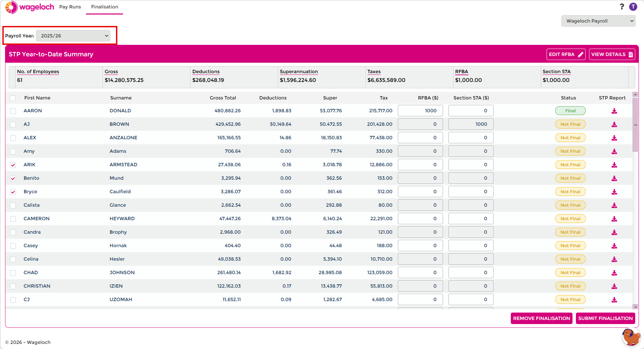This screenshot has height=349, width=644.
Task: Download STP report for AARON DONALD
Action: point(614,111)
